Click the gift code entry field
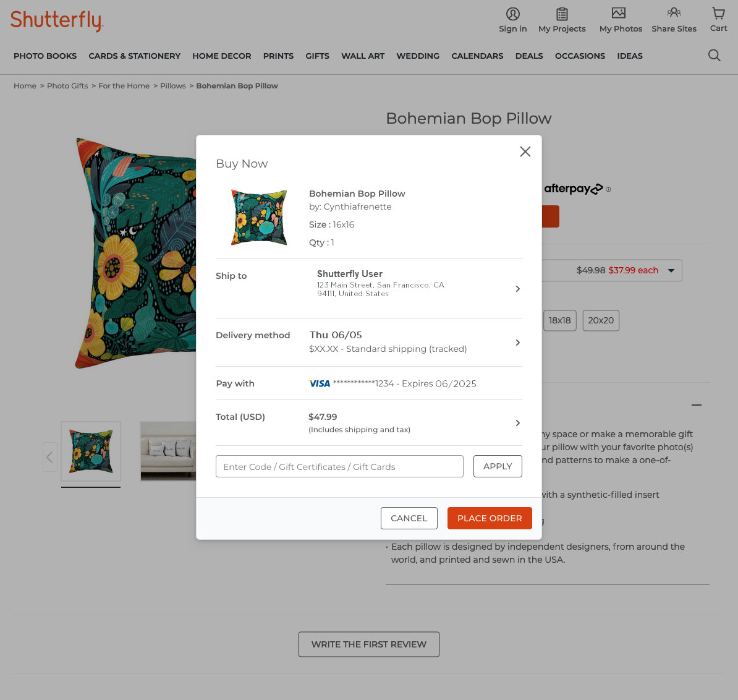Image resolution: width=738 pixels, height=700 pixels. coord(339,466)
